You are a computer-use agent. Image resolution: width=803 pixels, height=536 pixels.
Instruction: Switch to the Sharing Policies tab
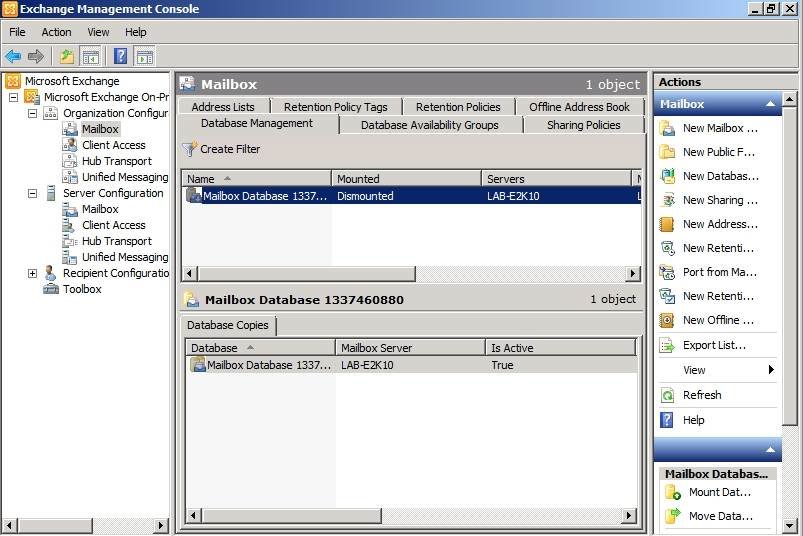[x=583, y=125]
